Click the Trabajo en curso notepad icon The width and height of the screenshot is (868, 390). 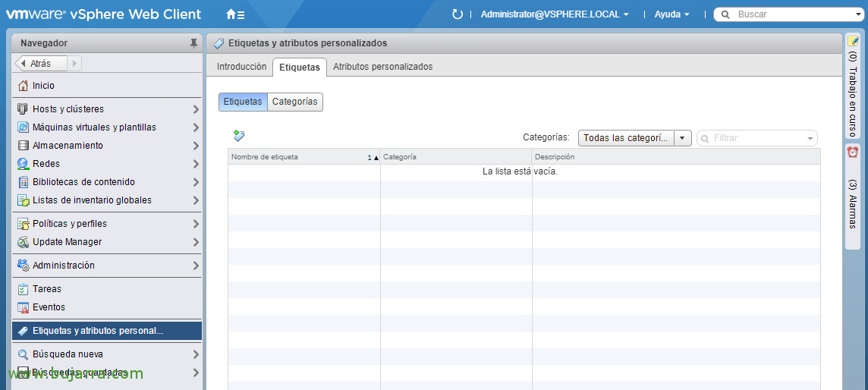tap(853, 42)
